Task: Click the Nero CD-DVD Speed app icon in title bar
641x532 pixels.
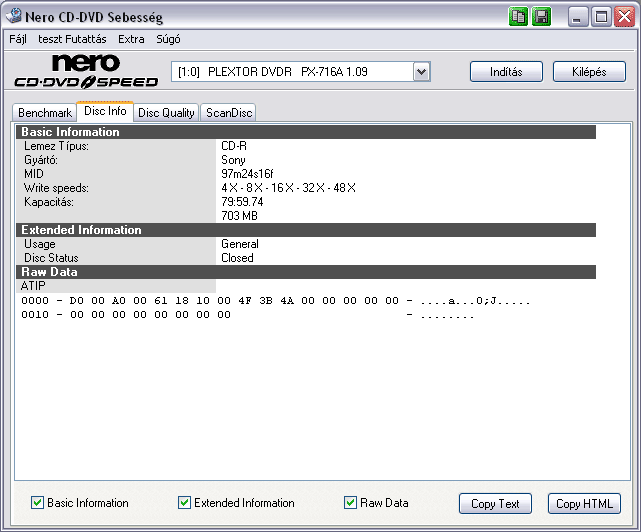Action: coord(13,16)
